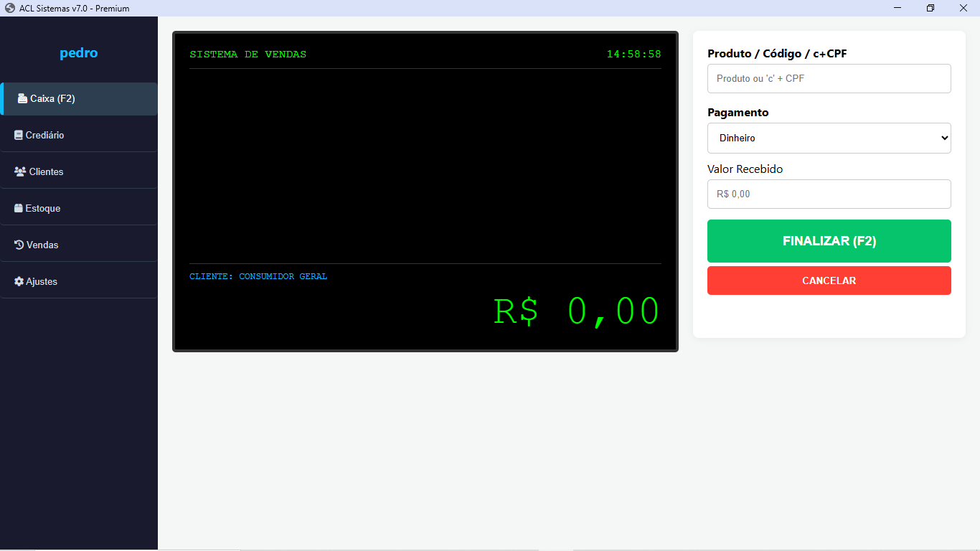This screenshot has width=980, height=551.
Task: Focus the Produto ou 'c' + CPF field
Action: (829, 78)
